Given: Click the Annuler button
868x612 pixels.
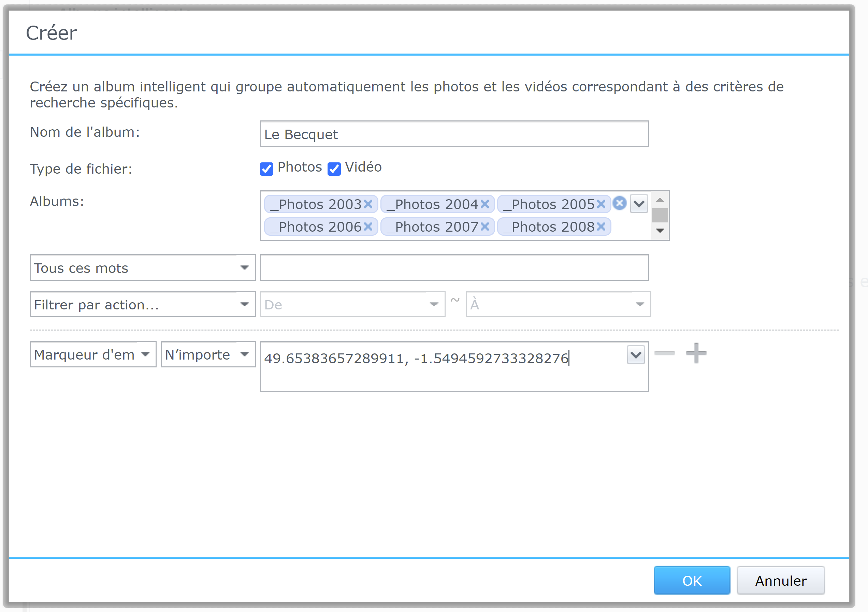Looking at the screenshot, I should click(x=780, y=580).
